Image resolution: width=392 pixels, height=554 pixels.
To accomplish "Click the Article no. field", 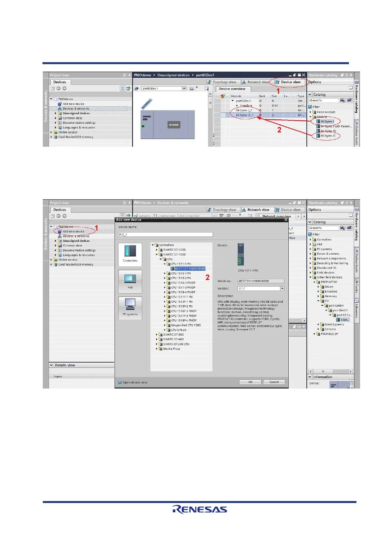I will click(261, 281).
